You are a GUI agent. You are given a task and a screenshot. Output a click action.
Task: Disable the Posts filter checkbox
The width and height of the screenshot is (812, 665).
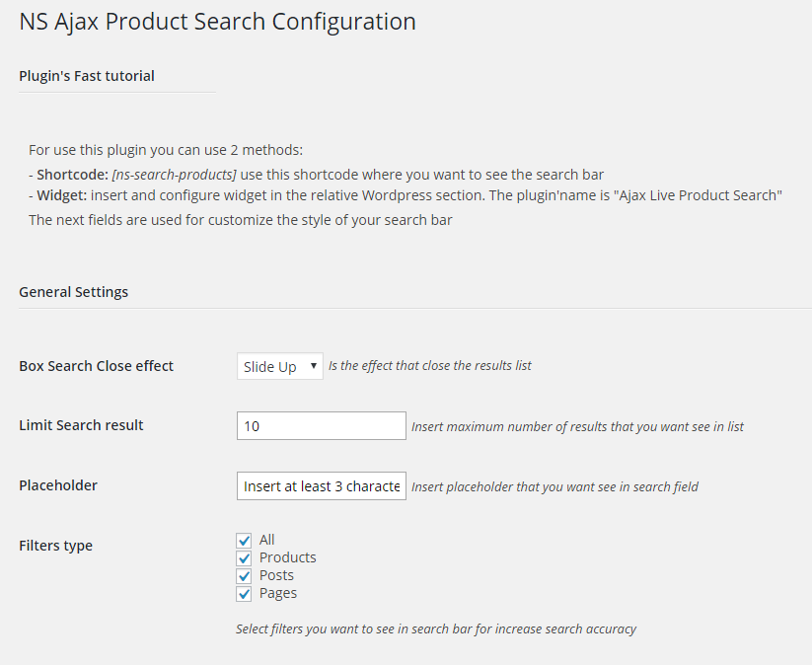[244, 575]
